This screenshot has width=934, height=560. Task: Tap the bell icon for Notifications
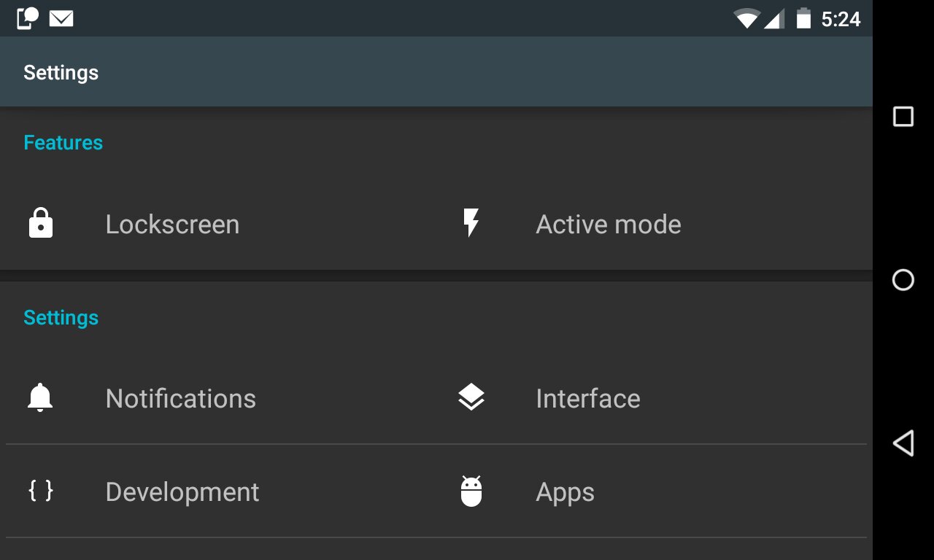coord(40,397)
